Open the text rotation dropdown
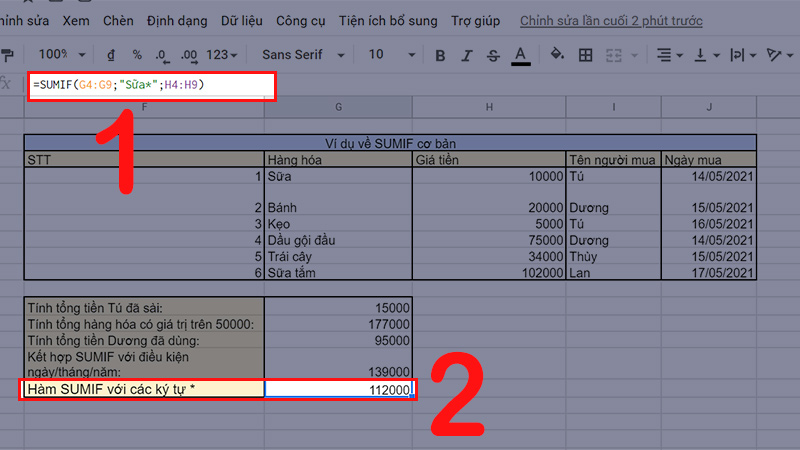This screenshot has width=800, height=450. [x=780, y=55]
